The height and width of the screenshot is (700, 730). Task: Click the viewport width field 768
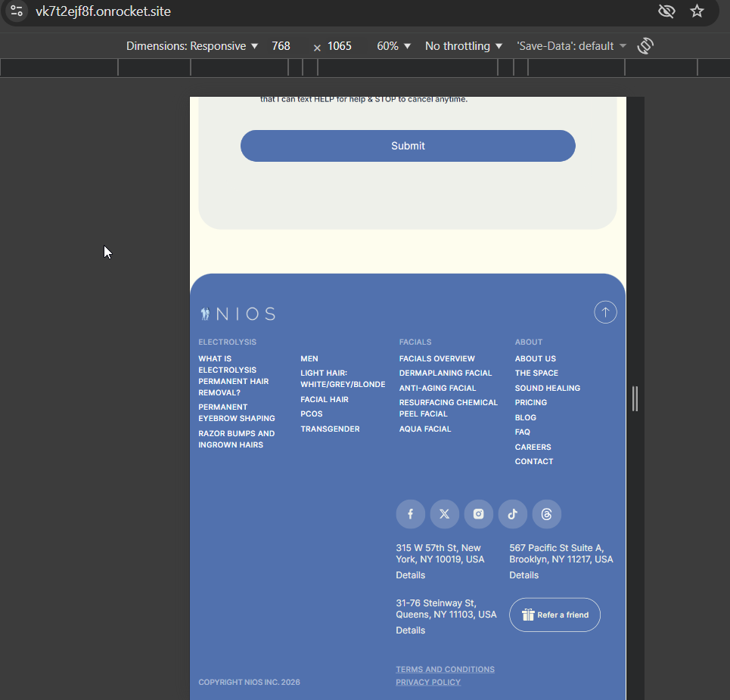pos(281,46)
